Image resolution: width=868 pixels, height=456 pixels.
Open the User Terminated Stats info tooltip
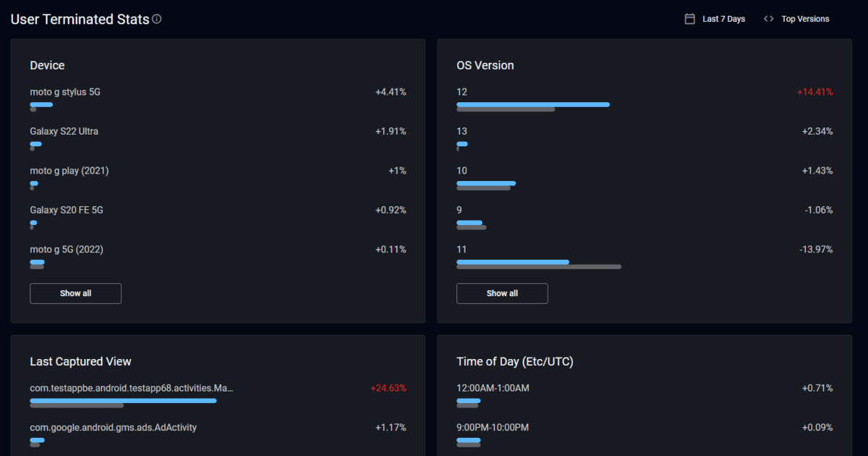[156, 19]
